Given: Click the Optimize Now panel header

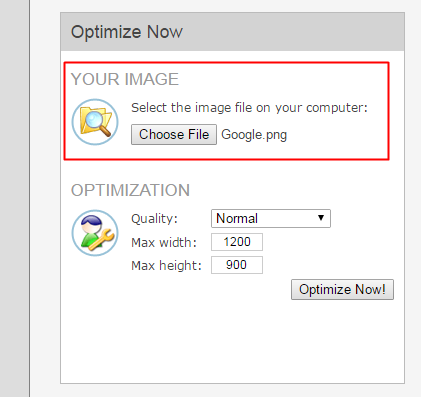Looking at the screenshot, I should (233, 32).
